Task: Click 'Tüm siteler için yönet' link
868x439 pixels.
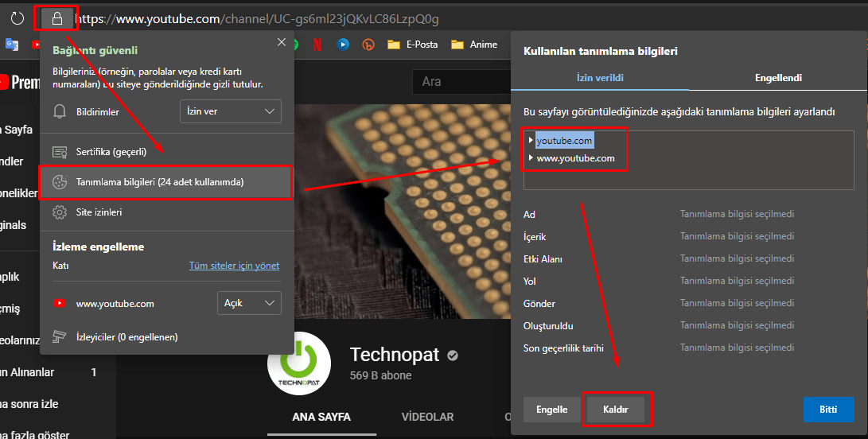Action: click(x=234, y=266)
